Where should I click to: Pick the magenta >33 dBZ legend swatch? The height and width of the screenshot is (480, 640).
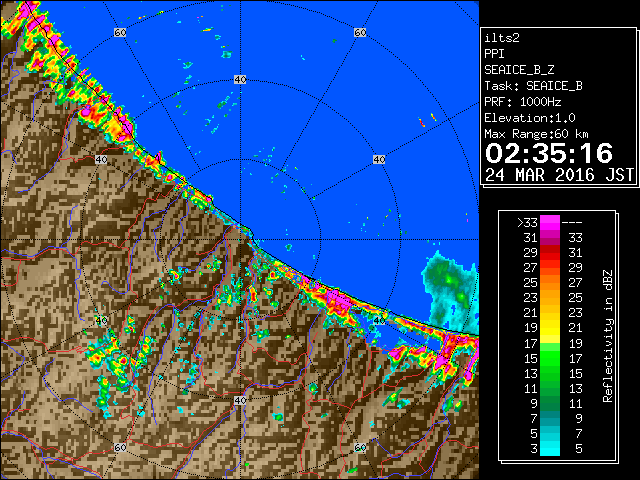[x=550, y=223]
